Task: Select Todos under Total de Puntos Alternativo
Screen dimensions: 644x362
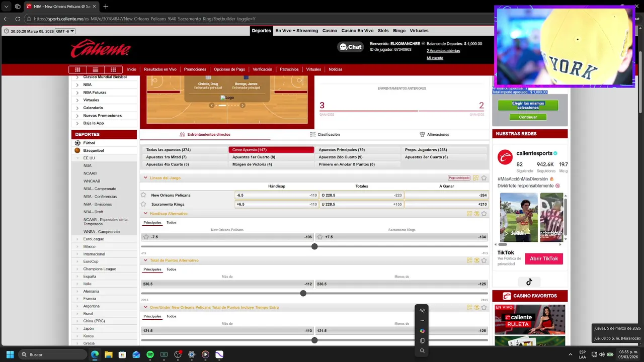Action: pyautogui.click(x=172, y=269)
